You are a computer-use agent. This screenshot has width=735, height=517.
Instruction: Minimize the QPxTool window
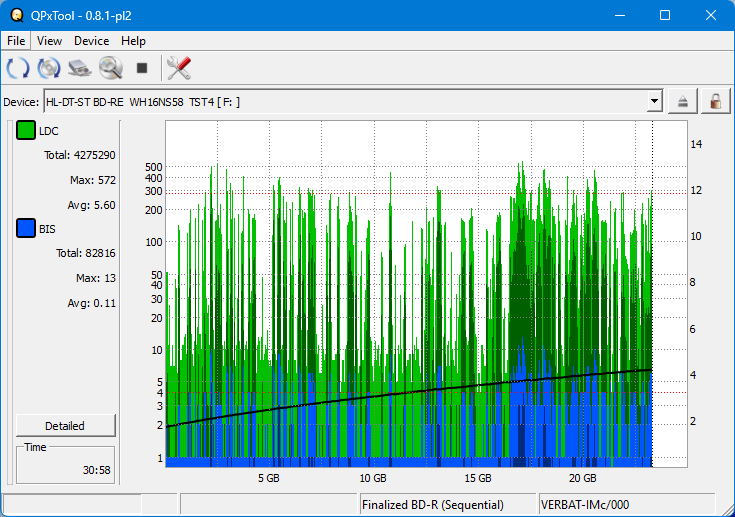(x=620, y=15)
